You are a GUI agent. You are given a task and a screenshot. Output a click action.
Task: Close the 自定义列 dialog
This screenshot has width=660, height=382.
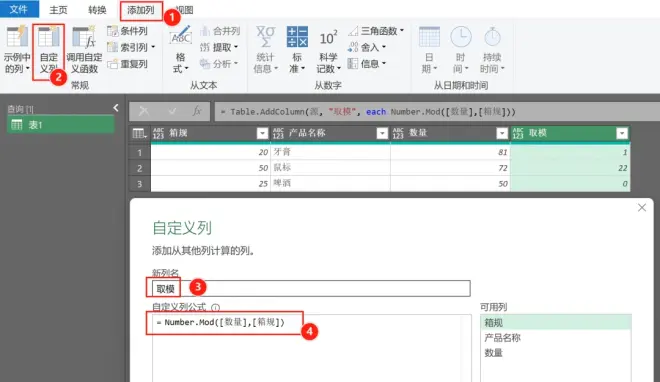[641, 207]
